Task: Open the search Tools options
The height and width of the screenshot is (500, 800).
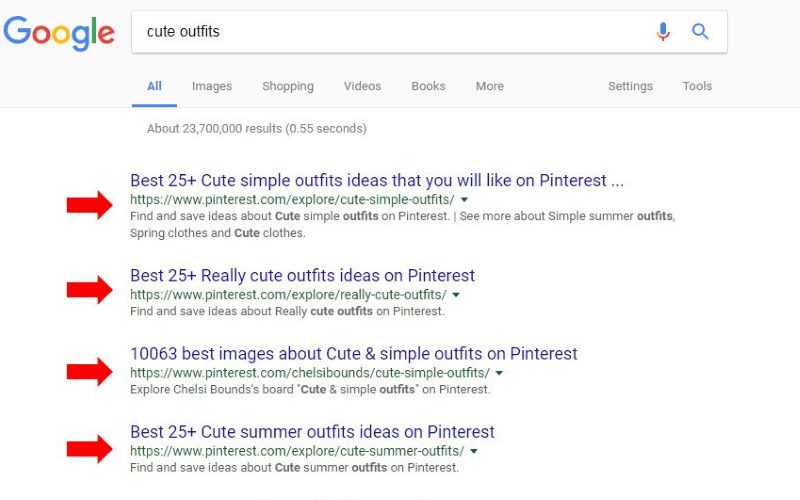Action: pyautogui.click(x=697, y=86)
